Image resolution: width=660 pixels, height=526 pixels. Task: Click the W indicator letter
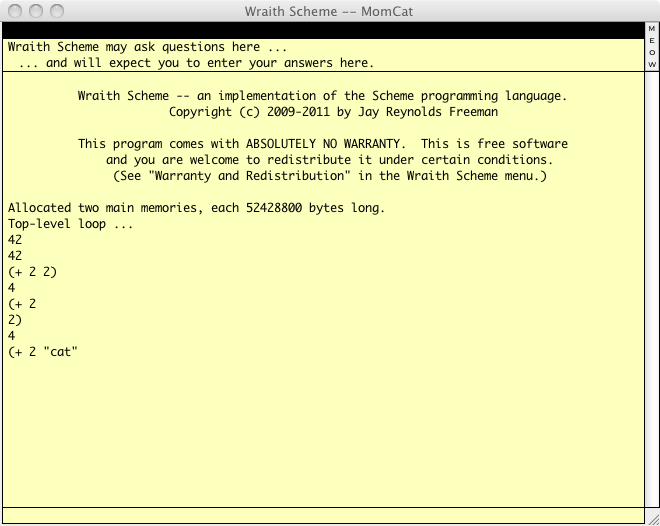(652, 65)
